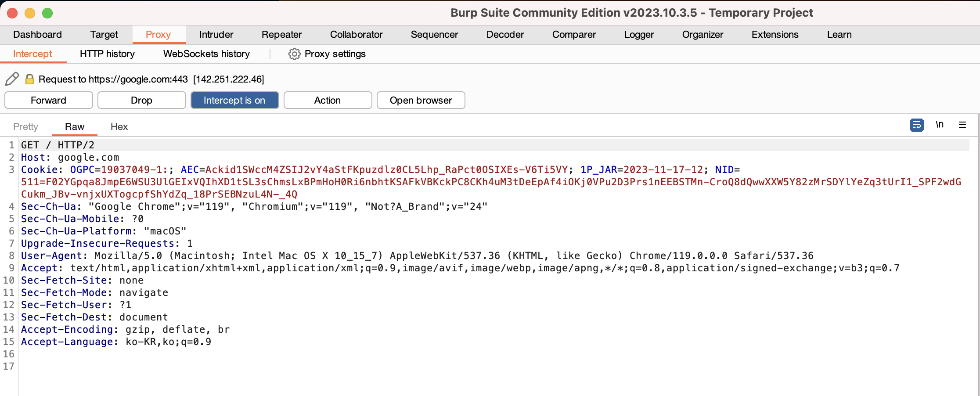Click Open browser button
980x396 pixels.
[421, 100]
